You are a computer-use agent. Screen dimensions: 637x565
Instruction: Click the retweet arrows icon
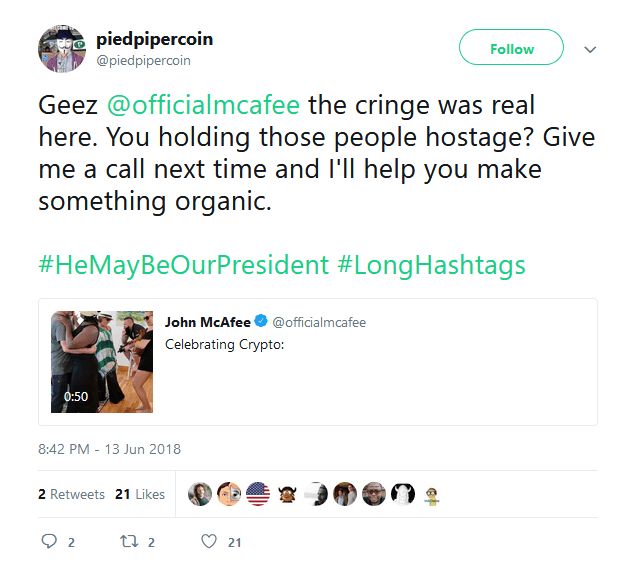click(x=127, y=542)
